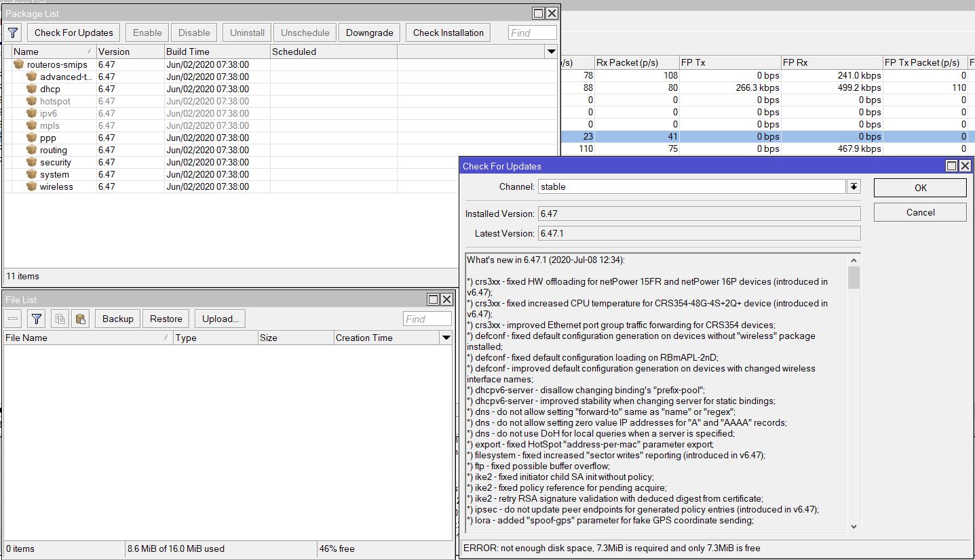
Task: Click the Restore button
Action: point(166,319)
